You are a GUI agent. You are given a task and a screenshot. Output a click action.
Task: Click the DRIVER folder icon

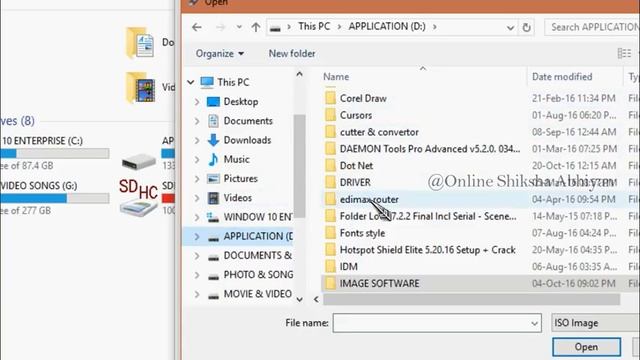point(330,182)
